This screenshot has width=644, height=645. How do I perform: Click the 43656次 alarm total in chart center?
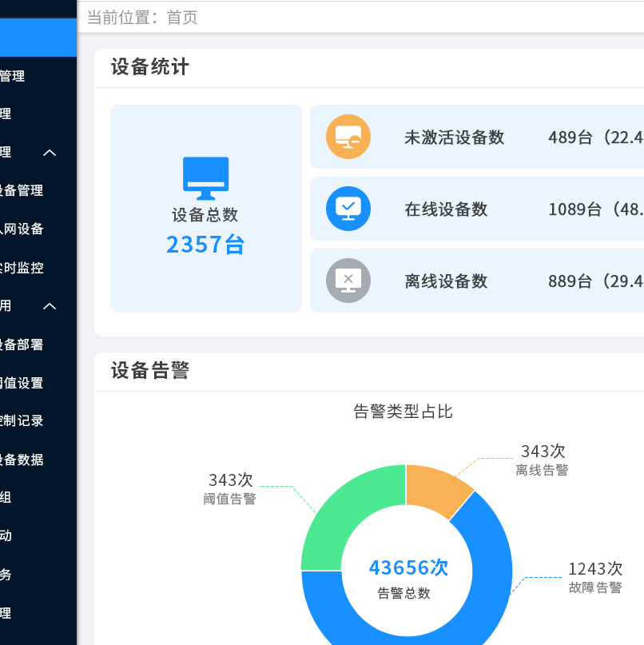coord(407,567)
